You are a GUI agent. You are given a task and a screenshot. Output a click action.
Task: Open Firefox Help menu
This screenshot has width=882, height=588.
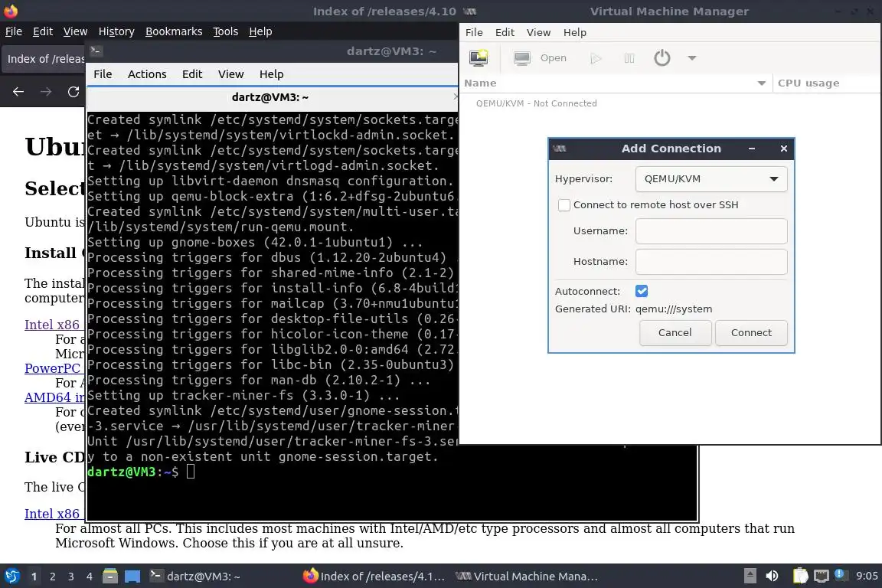(260, 31)
